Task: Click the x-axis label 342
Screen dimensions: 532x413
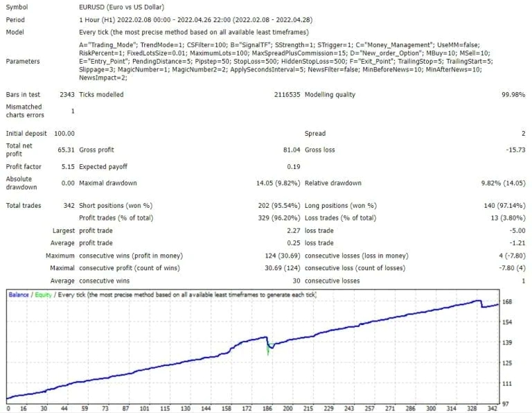Action: (x=493, y=409)
